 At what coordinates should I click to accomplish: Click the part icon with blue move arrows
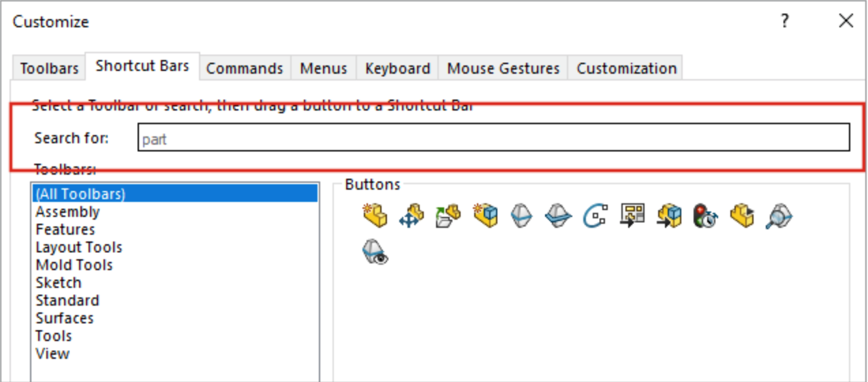[x=411, y=216]
